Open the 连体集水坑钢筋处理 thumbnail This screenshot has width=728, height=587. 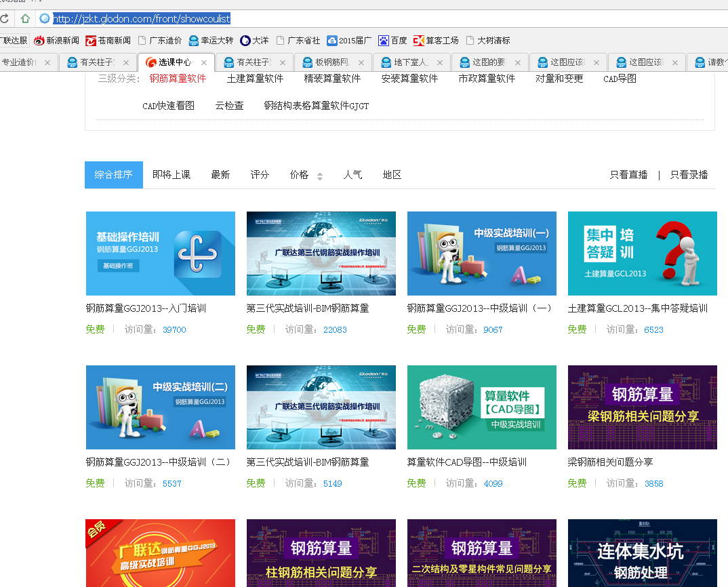pyautogui.click(x=643, y=553)
